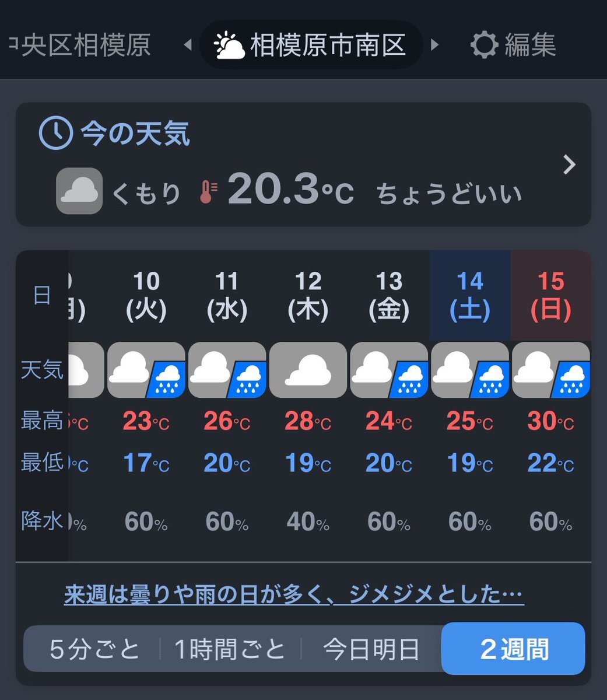Select the 13 (金) date column header
607x700 pixels.
pyautogui.click(x=389, y=296)
